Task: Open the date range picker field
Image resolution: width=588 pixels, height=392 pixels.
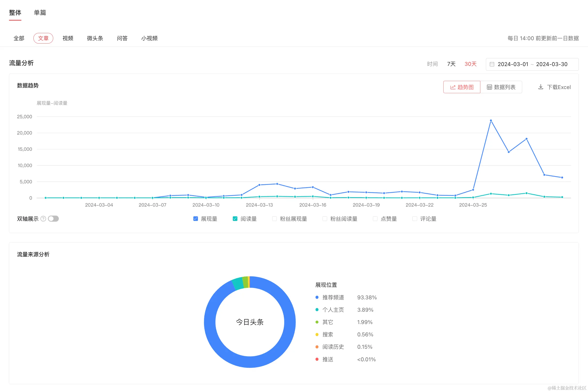Action: [x=532, y=64]
